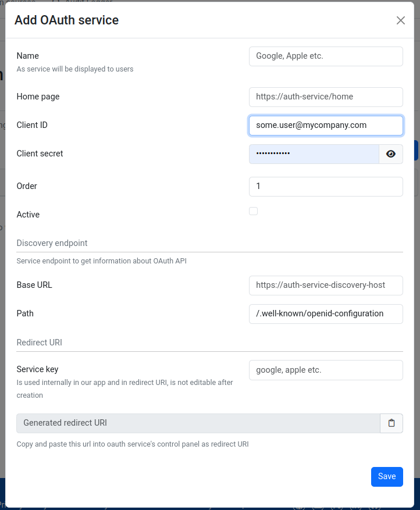Focus the Name input field

326,56
